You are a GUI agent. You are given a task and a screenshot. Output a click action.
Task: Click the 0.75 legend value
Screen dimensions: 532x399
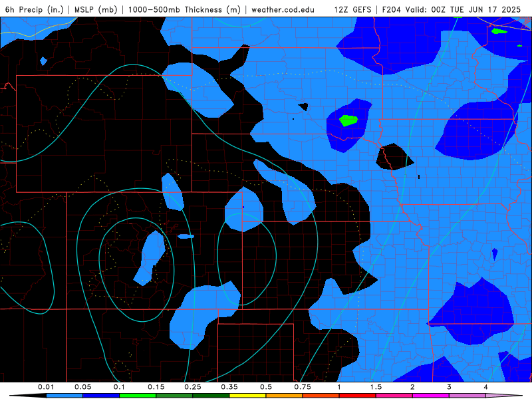pos(303,387)
